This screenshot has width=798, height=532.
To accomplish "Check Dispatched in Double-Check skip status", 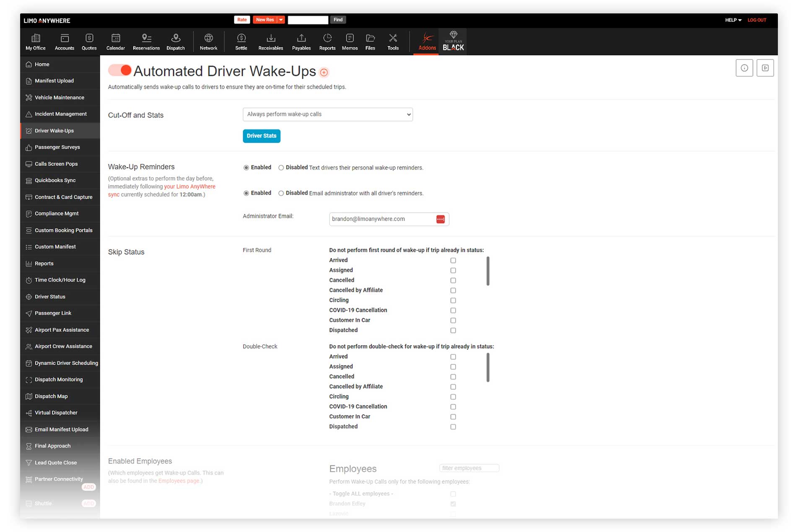I will 453,427.
